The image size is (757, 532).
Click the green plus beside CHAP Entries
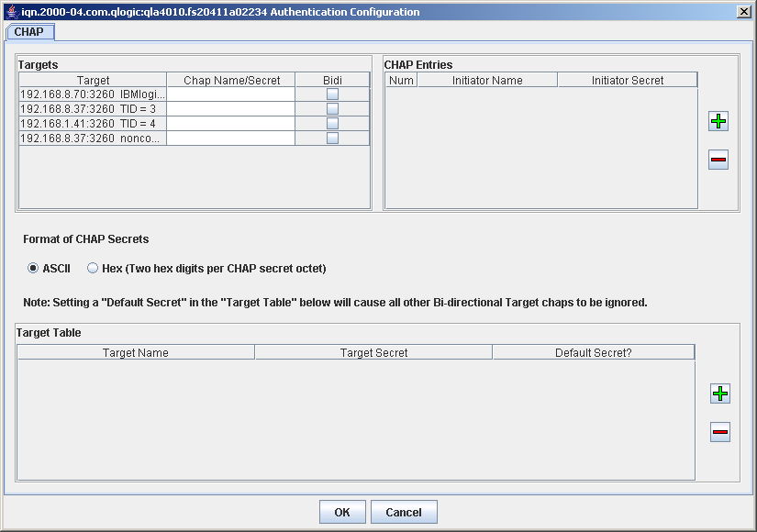point(718,121)
